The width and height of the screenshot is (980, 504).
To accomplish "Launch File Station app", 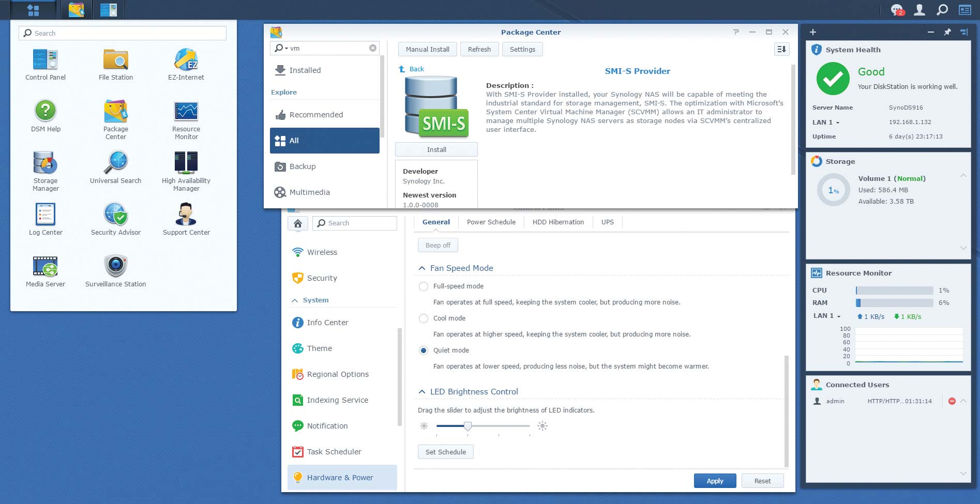I will tap(116, 64).
